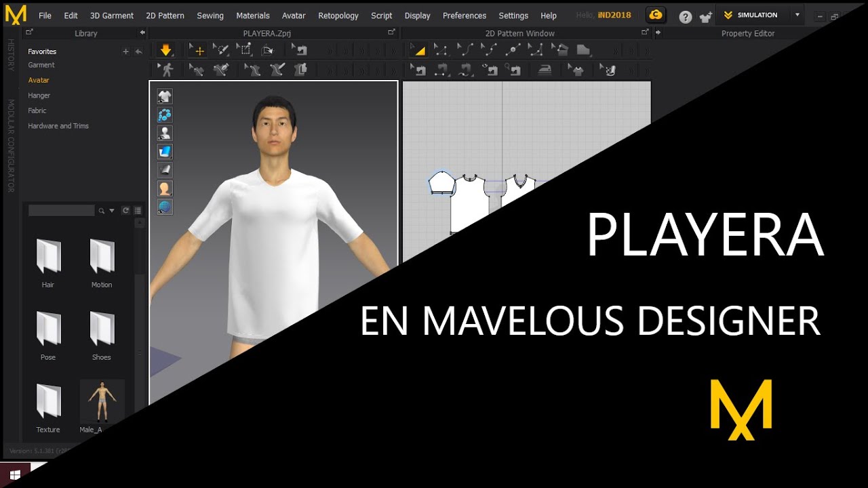The width and height of the screenshot is (868, 488).
Task: Click the Windows Start button
Action: click(15, 475)
